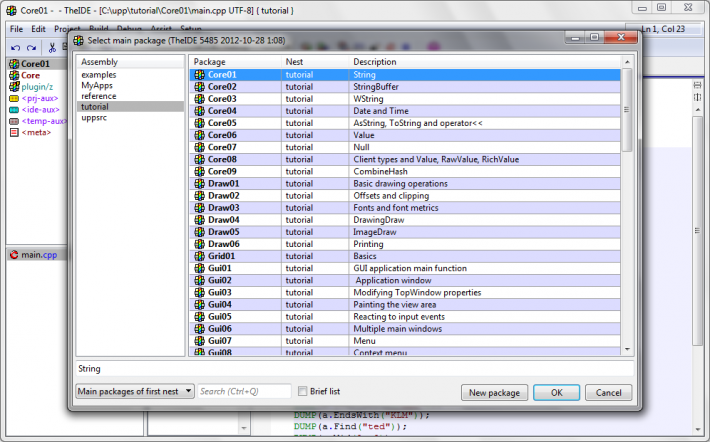Screen dimensions: 710x442
Task: Click the main.cpp file icon
Action: tap(14, 255)
